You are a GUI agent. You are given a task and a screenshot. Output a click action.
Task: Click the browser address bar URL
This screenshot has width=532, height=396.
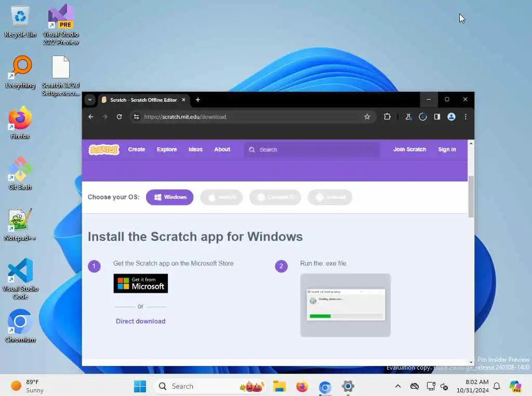(x=185, y=117)
